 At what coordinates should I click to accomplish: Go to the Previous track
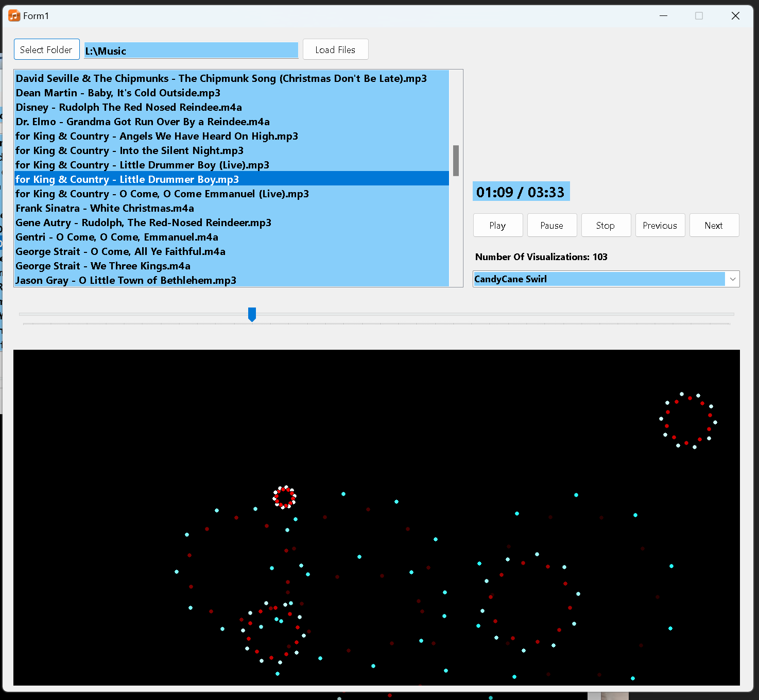tap(660, 225)
